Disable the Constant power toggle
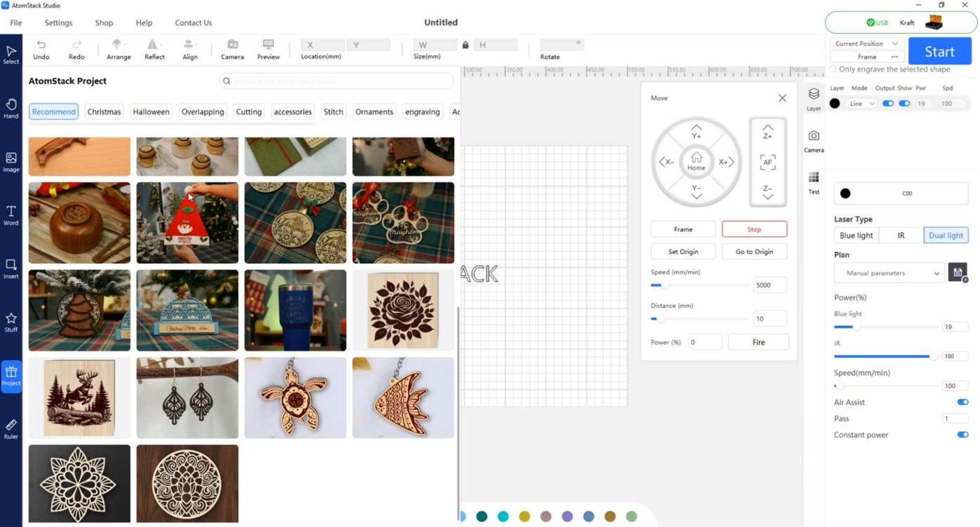Viewport: 980px width, 527px height. point(963,435)
